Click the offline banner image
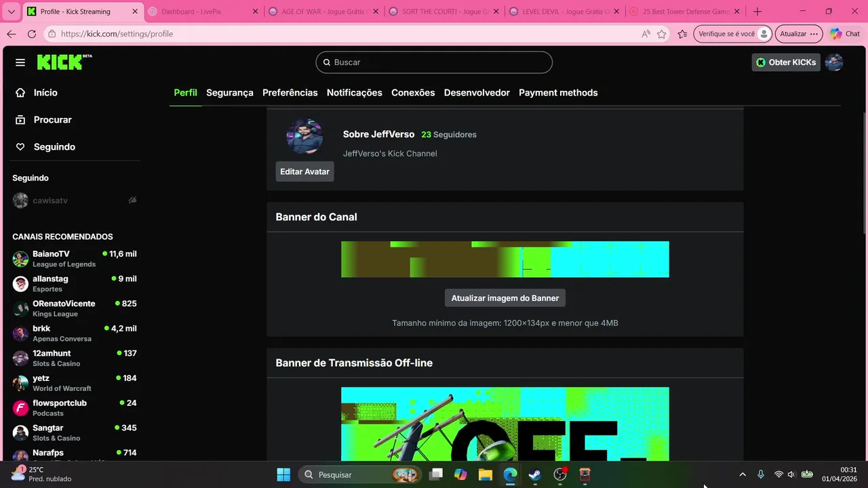The width and height of the screenshot is (868, 488). coord(505,424)
